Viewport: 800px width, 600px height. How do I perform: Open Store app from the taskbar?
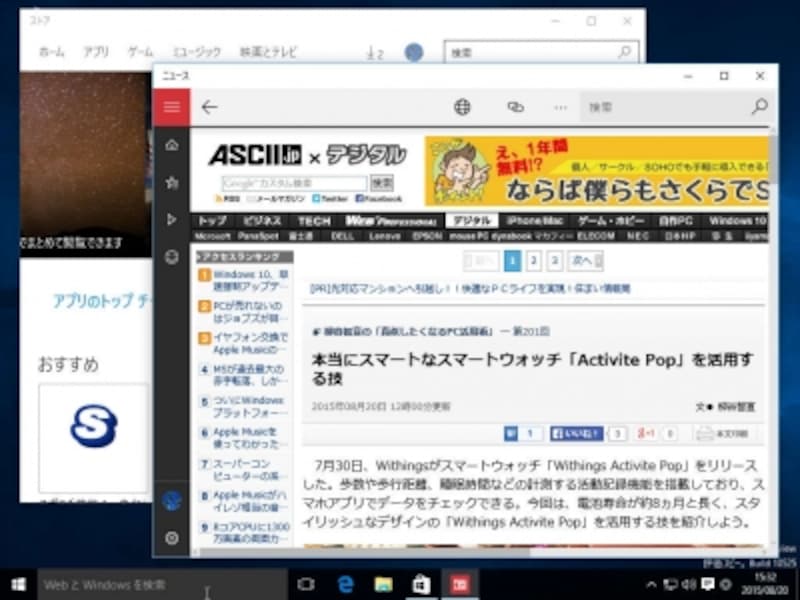(x=421, y=584)
